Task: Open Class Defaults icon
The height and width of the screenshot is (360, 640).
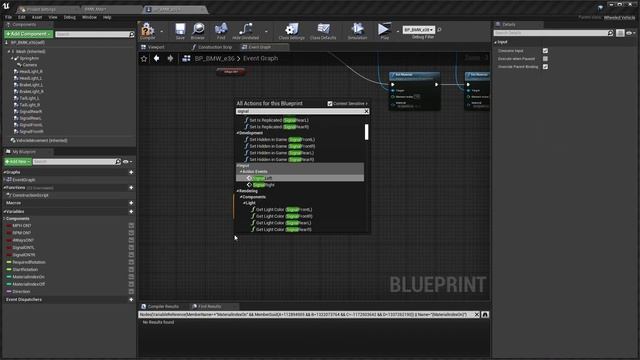Action: [x=323, y=29]
